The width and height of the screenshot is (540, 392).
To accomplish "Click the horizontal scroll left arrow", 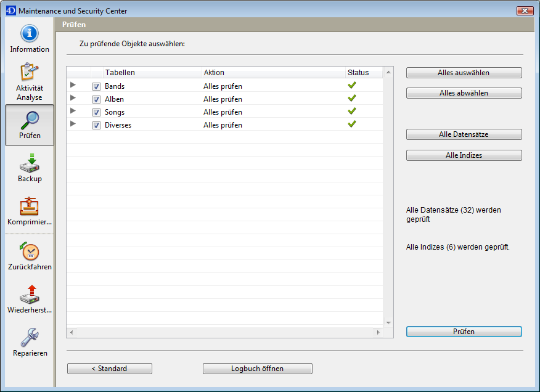I will pos(72,332).
